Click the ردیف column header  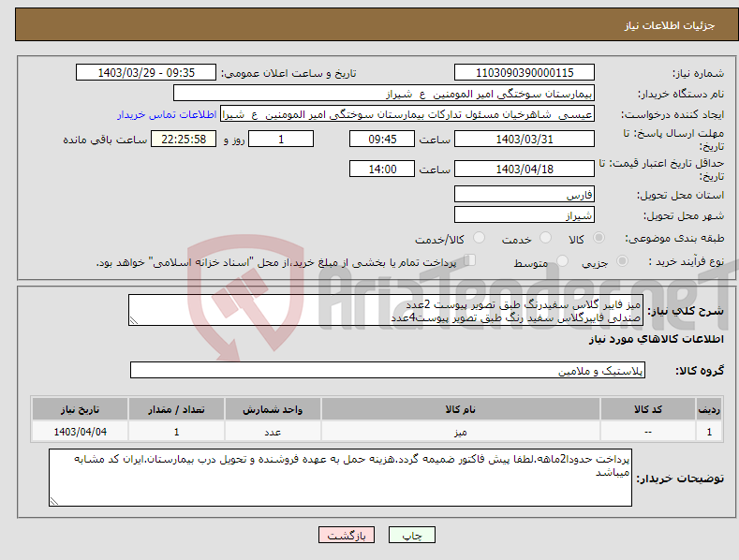coord(709,409)
